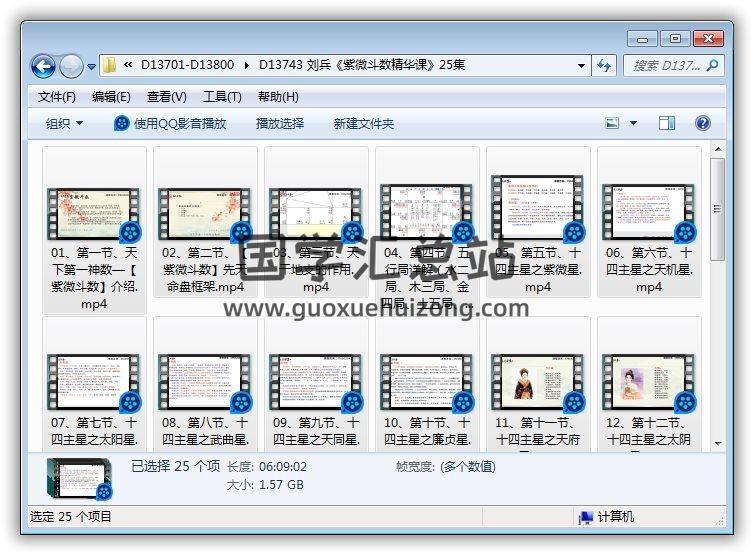Select video 01、第一节 thumbnail
This screenshot has width=754, height=555.
click(x=94, y=214)
